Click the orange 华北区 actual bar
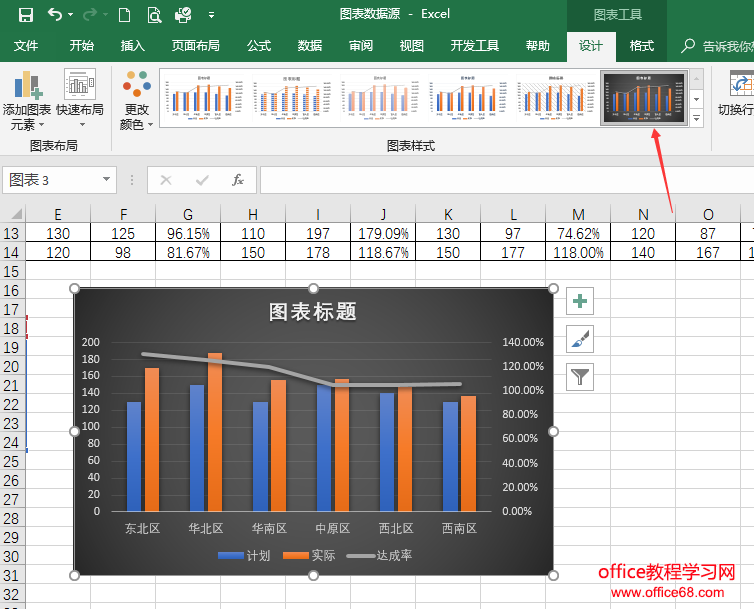754x609 pixels. coord(215,432)
